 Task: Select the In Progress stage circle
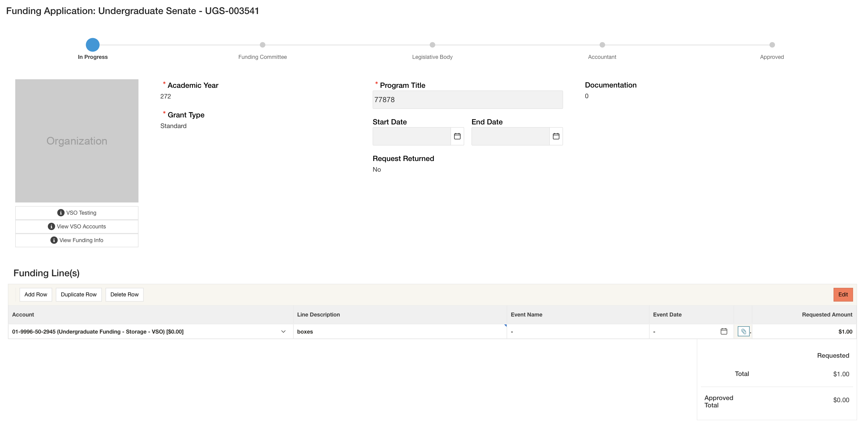(x=93, y=45)
